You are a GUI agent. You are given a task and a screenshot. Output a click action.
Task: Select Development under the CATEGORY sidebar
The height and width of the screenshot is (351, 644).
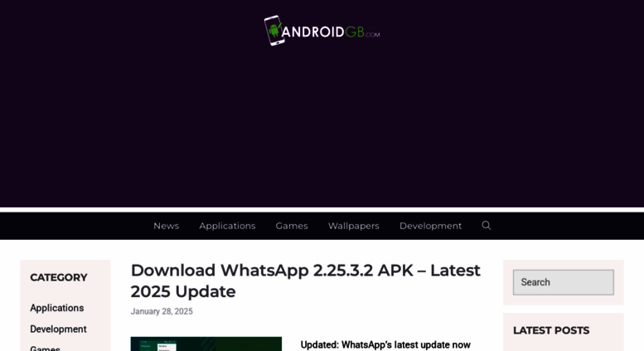coord(58,329)
